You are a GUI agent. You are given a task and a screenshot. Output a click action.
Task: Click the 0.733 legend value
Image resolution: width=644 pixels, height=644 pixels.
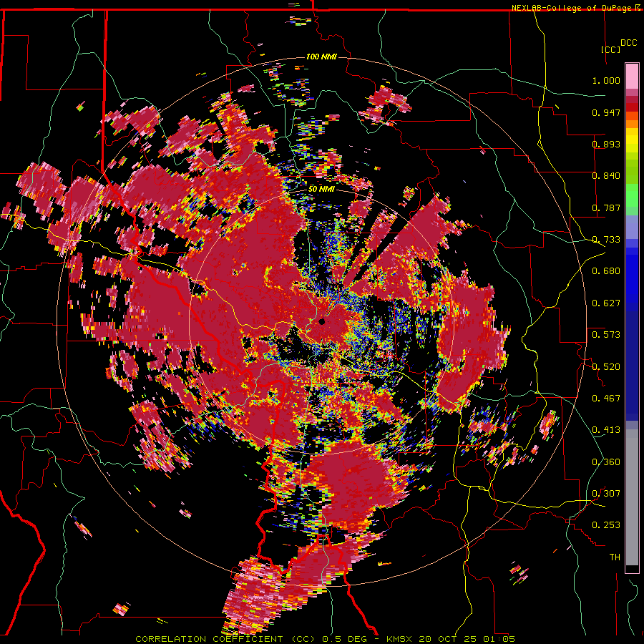point(606,240)
